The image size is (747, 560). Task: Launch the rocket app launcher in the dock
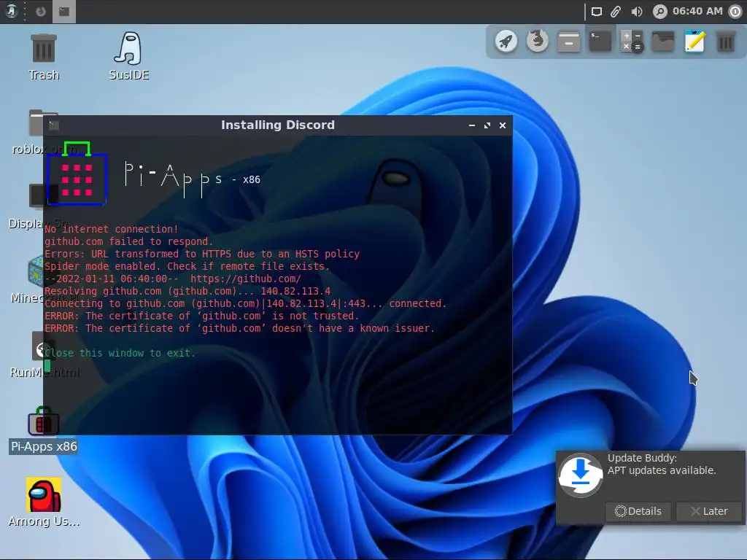coord(506,42)
